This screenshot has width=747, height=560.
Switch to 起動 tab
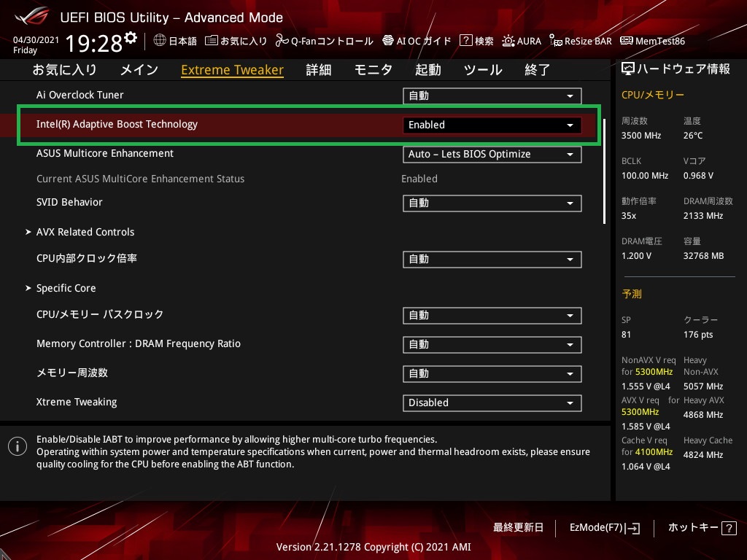(x=427, y=70)
